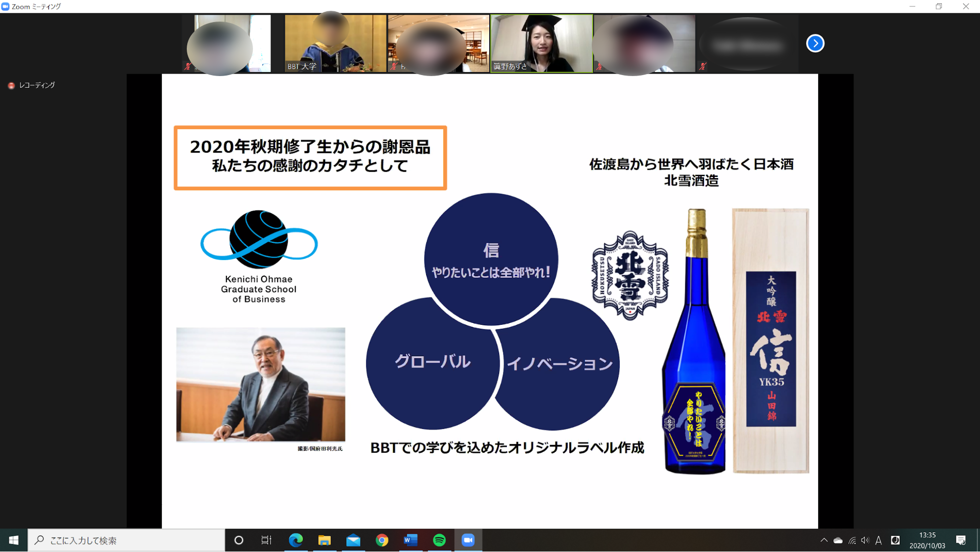Click the BBTでの学びを込めたオリジナルラベル作成 caption
This screenshot has height=552, width=980.
point(507,447)
